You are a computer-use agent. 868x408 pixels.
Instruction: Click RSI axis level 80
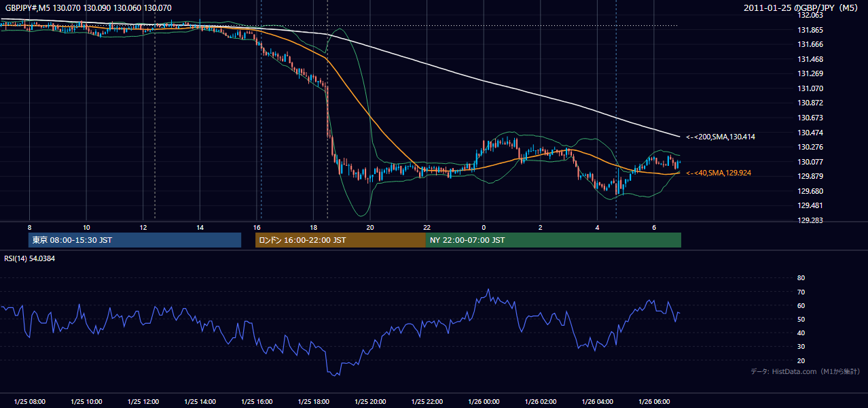pyautogui.click(x=801, y=278)
